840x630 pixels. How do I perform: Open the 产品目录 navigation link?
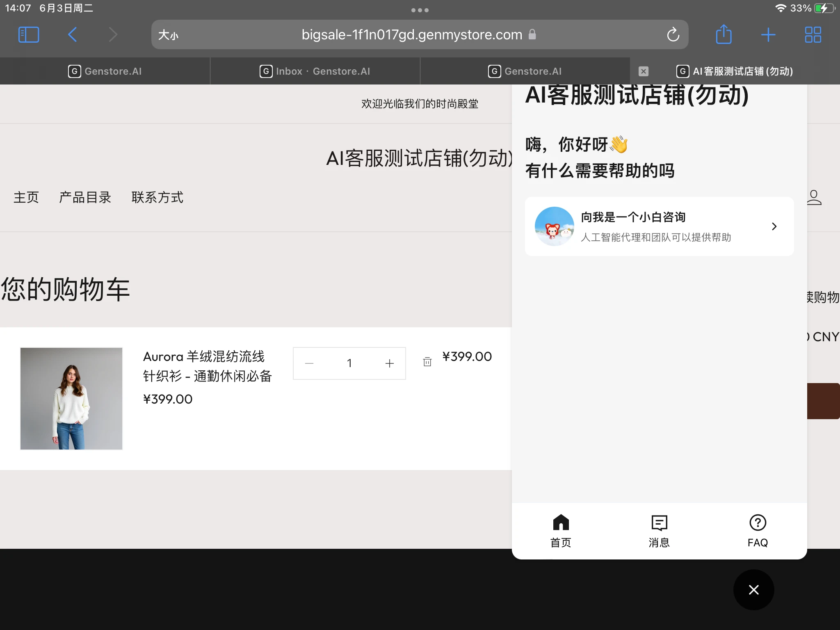[85, 197]
